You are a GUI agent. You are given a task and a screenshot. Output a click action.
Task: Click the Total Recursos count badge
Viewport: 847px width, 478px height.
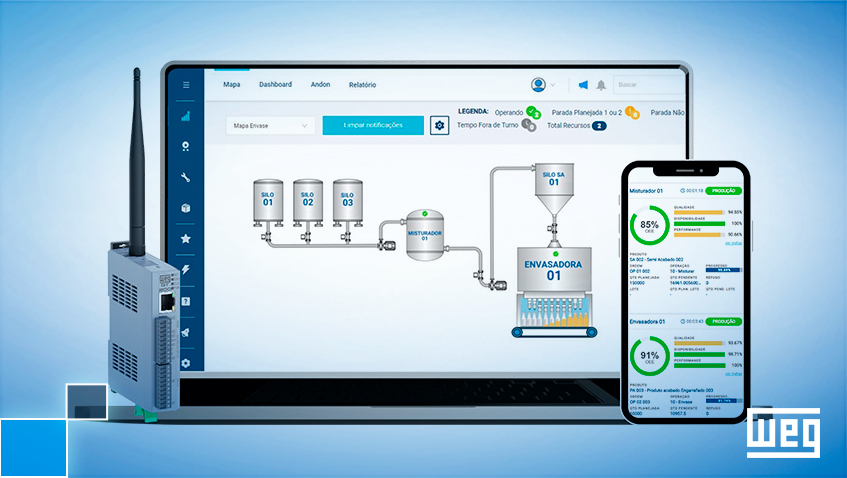click(599, 126)
